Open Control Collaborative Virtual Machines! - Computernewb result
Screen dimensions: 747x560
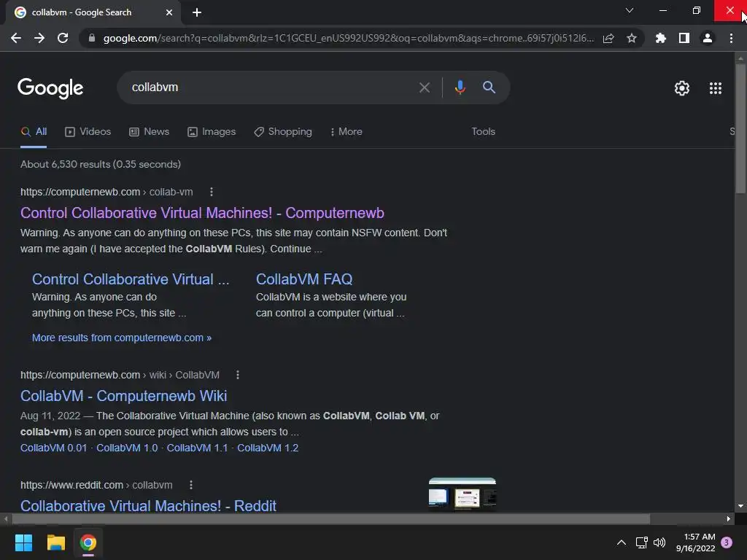pos(202,213)
